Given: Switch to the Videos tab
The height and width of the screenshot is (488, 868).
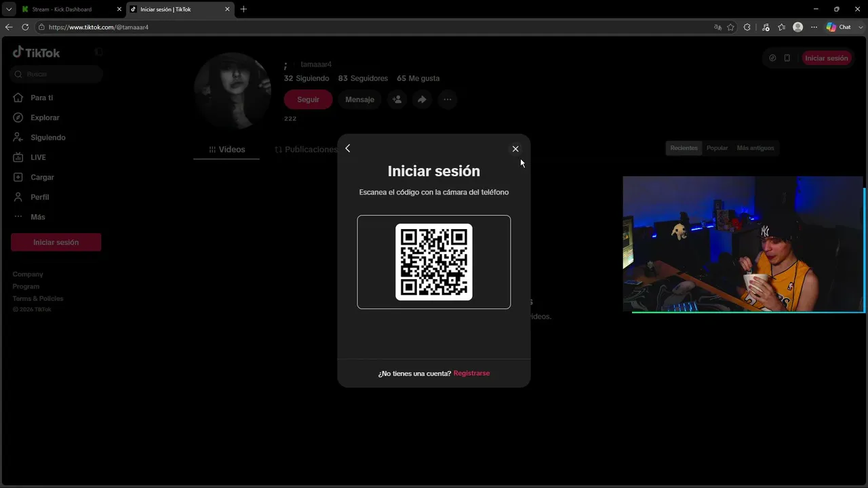Looking at the screenshot, I should [x=226, y=150].
